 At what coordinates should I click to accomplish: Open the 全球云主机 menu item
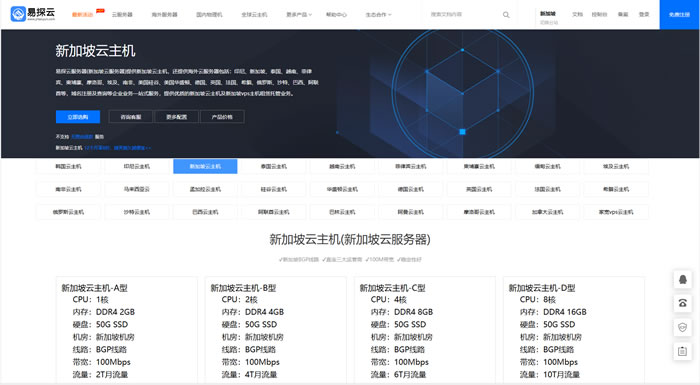point(254,15)
